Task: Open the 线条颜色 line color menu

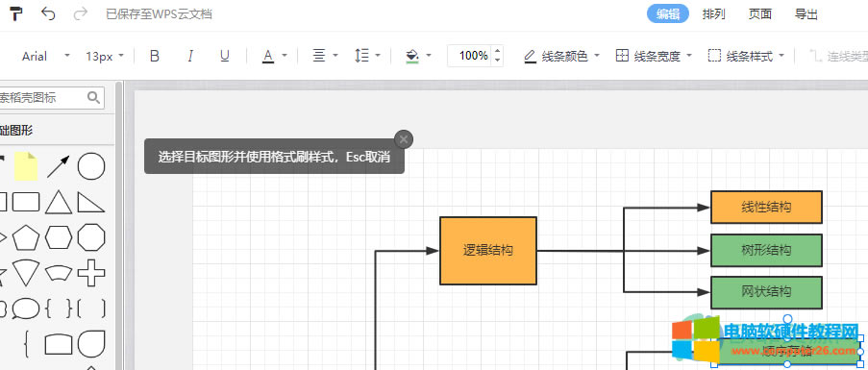Action: [562, 56]
